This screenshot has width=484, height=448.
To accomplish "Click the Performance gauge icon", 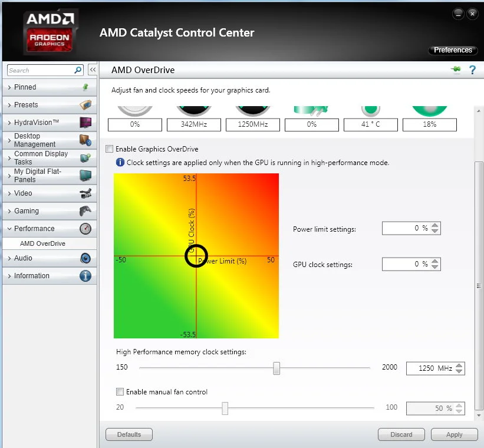I will (85, 229).
